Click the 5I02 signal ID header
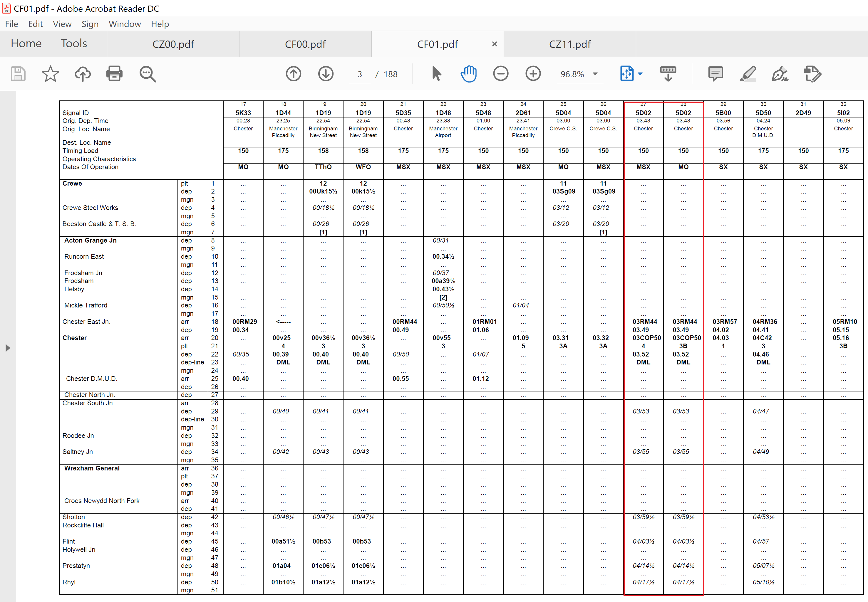868x602 pixels. pos(844,113)
